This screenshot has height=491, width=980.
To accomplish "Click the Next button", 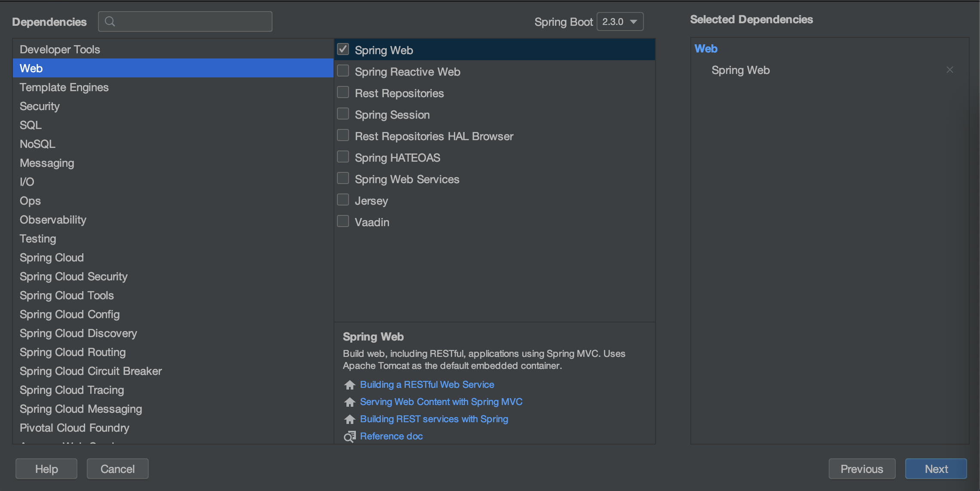I will pos(936,469).
